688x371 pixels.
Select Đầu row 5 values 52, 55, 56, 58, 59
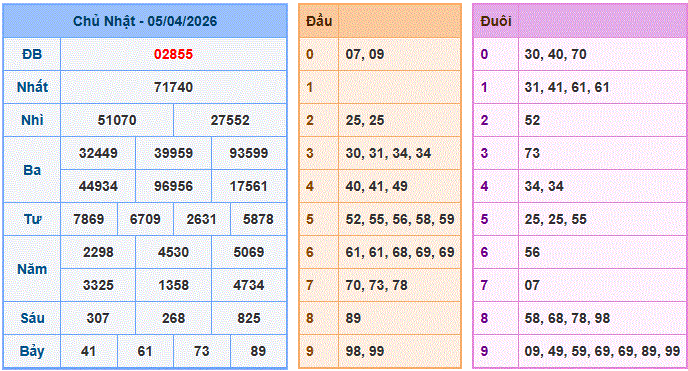click(400, 219)
